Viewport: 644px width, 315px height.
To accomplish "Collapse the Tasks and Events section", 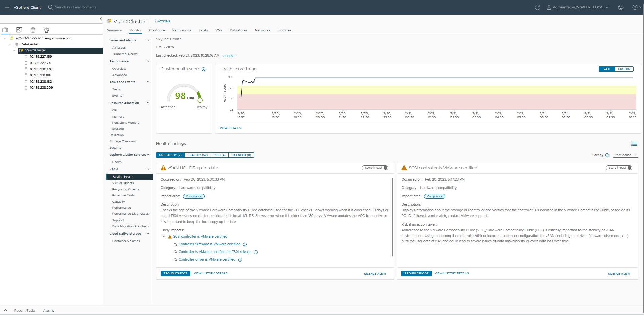I will 148,82.
